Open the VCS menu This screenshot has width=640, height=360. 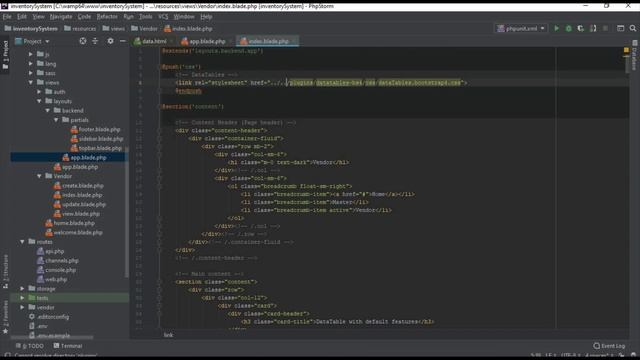click(x=163, y=17)
